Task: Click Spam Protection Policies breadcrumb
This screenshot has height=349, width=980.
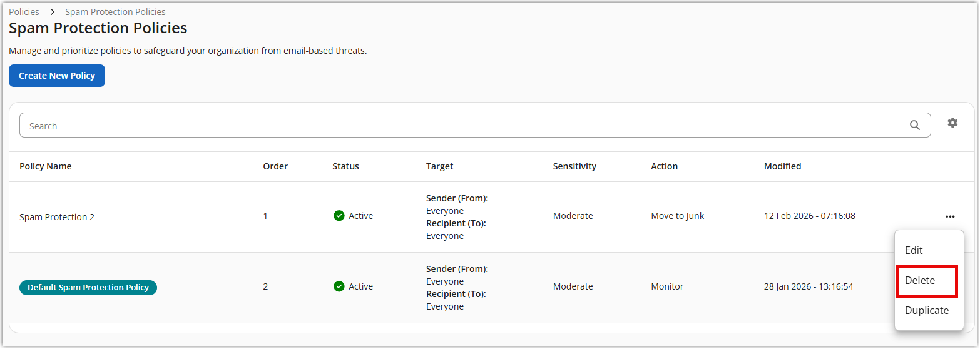Action: pyautogui.click(x=115, y=12)
